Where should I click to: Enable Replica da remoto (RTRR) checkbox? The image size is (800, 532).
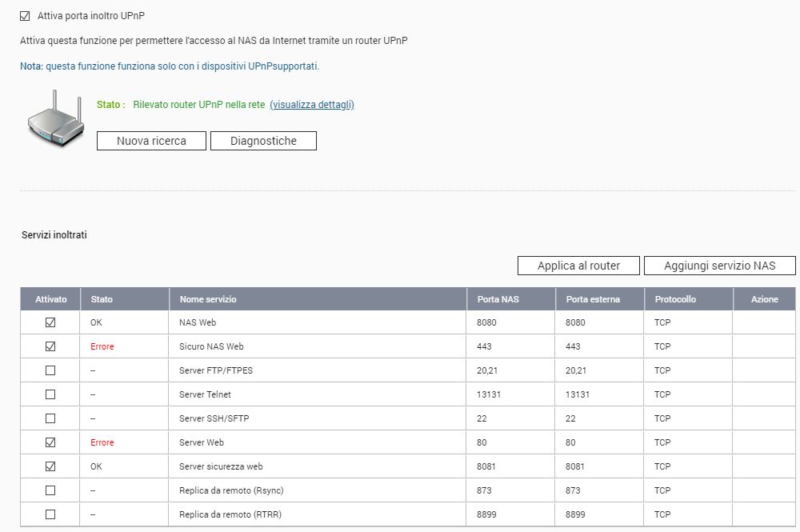50,514
